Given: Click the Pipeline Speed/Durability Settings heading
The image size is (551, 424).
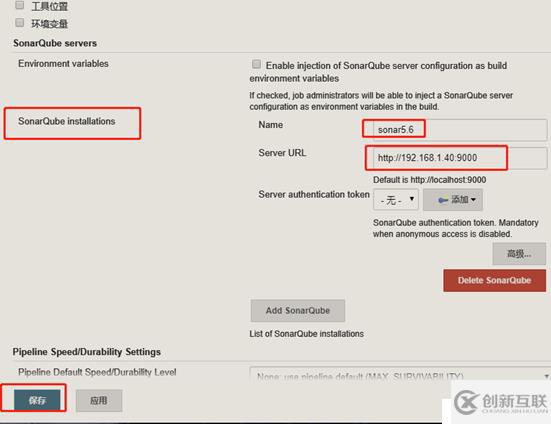Looking at the screenshot, I should point(86,352).
